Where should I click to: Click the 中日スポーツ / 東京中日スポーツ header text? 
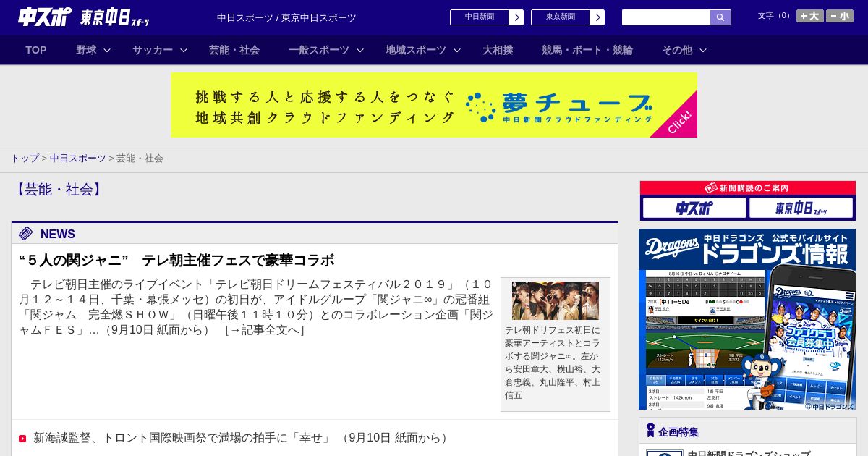tap(286, 17)
